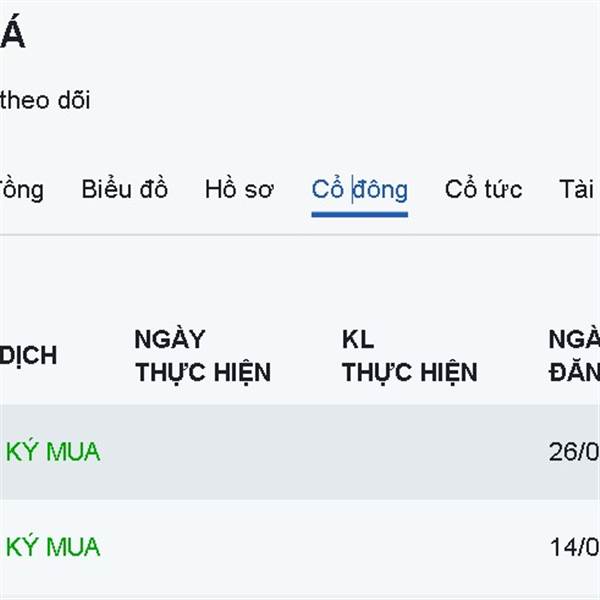This screenshot has height=600, width=600.
Task: Open the Biểu đồ tab
Action: pyautogui.click(x=124, y=189)
